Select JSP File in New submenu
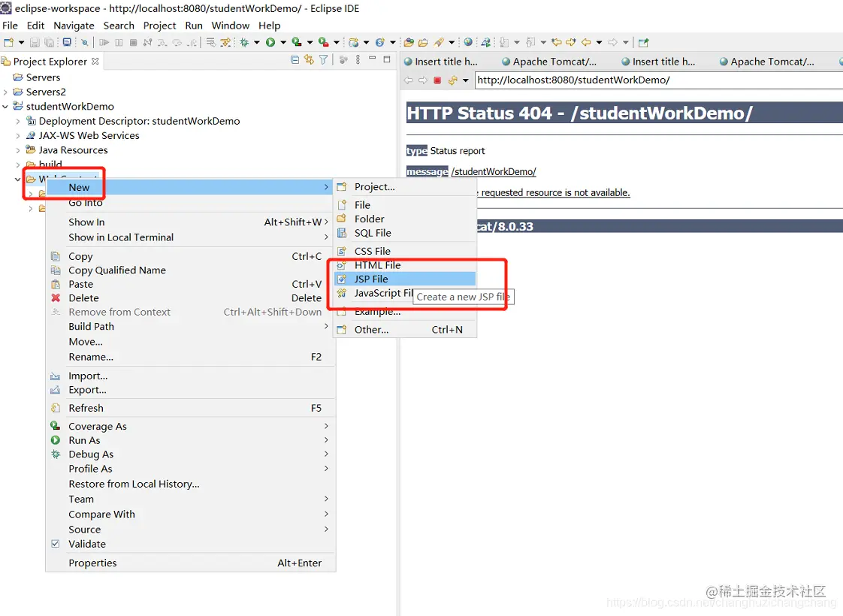843x616 pixels. coord(405,279)
